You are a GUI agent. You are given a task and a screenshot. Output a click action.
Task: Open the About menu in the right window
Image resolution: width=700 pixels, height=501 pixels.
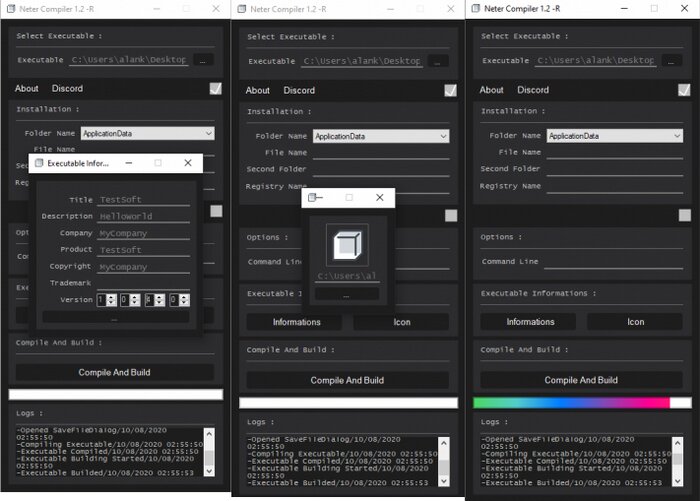coord(491,90)
